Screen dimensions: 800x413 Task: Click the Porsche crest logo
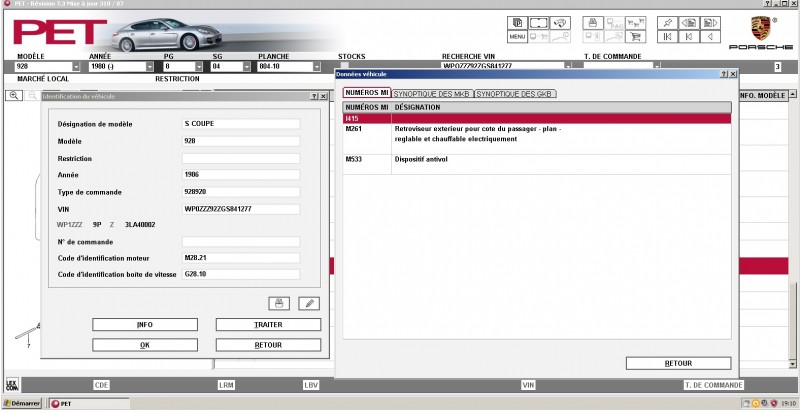(x=761, y=28)
